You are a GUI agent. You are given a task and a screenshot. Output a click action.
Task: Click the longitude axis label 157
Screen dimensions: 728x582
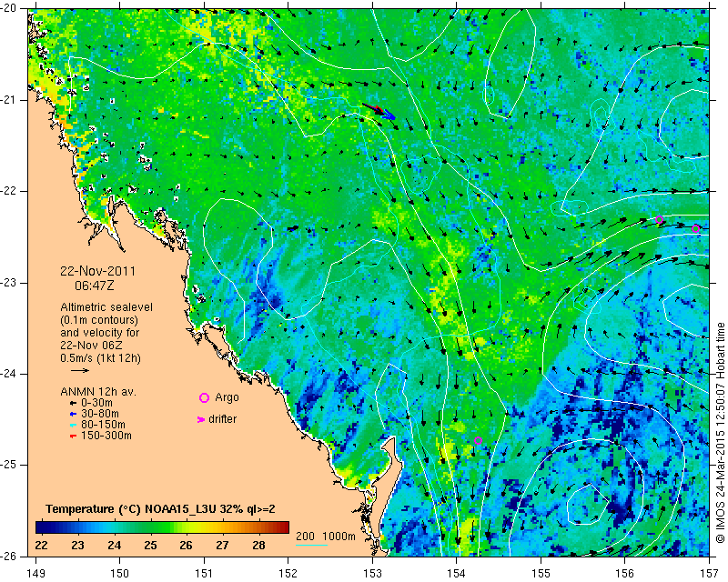710,574
